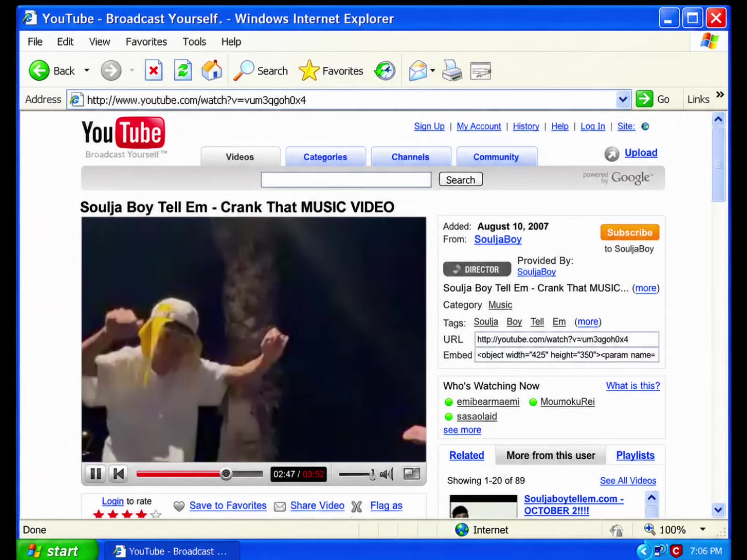Open the Related videos tab

tap(467, 455)
